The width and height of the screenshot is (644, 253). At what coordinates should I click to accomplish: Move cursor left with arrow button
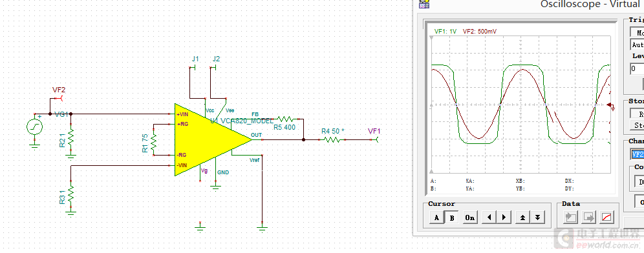pyautogui.click(x=489, y=218)
